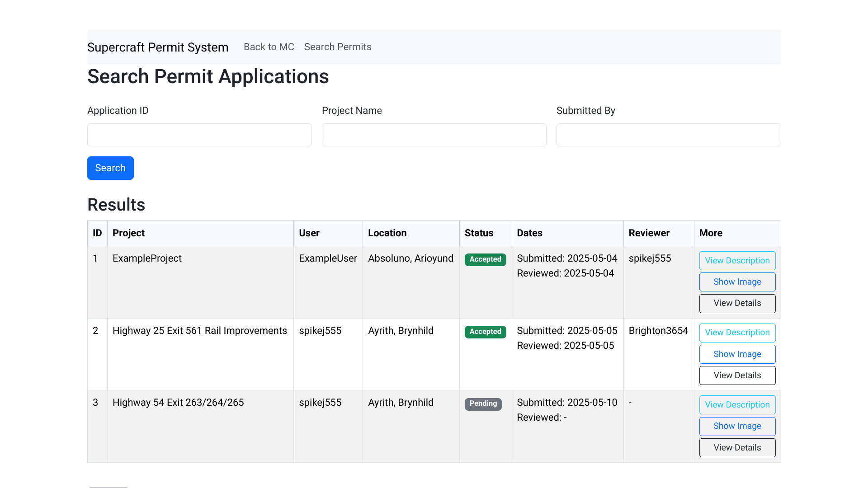The height and width of the screenshot is (488, 868).
Task: View Details of ExampleProject application
Action: click(x=737, y=303)
